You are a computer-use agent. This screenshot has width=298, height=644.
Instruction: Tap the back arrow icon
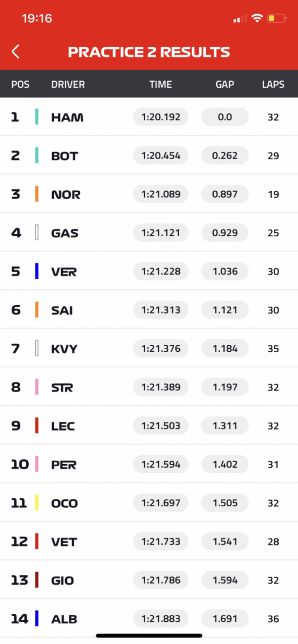[16, 52]
